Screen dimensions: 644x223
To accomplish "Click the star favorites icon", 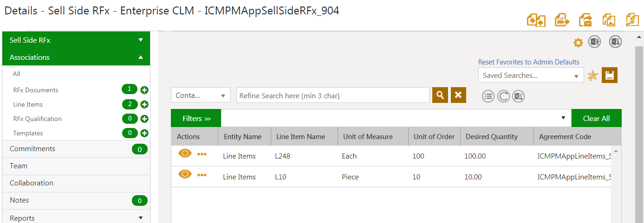I will (592, 76).
